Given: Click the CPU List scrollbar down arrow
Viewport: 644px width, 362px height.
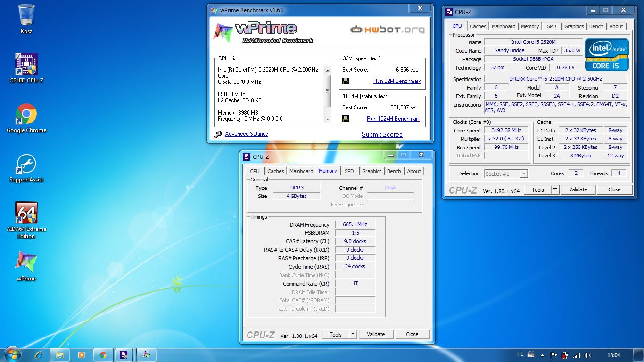Looking at the screenshot, I should [328, 120].
